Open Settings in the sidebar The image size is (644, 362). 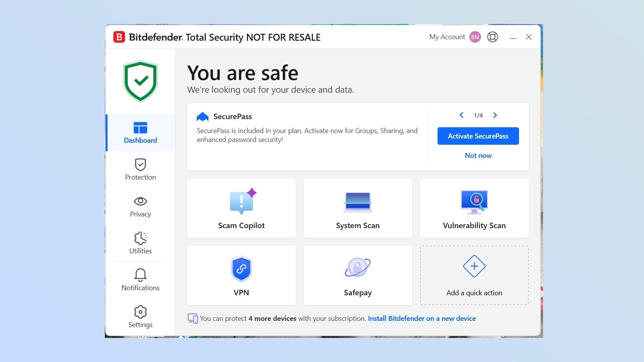point(141,317)
